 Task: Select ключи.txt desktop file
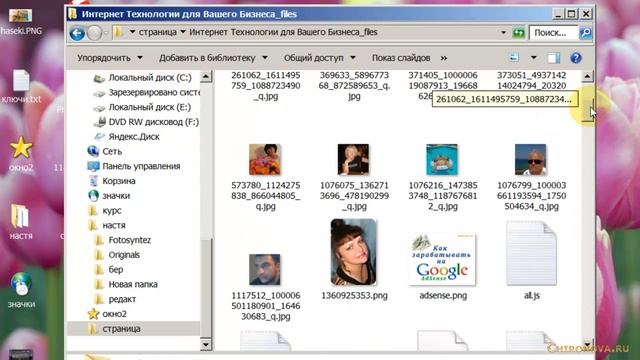[x=21, y=87]
